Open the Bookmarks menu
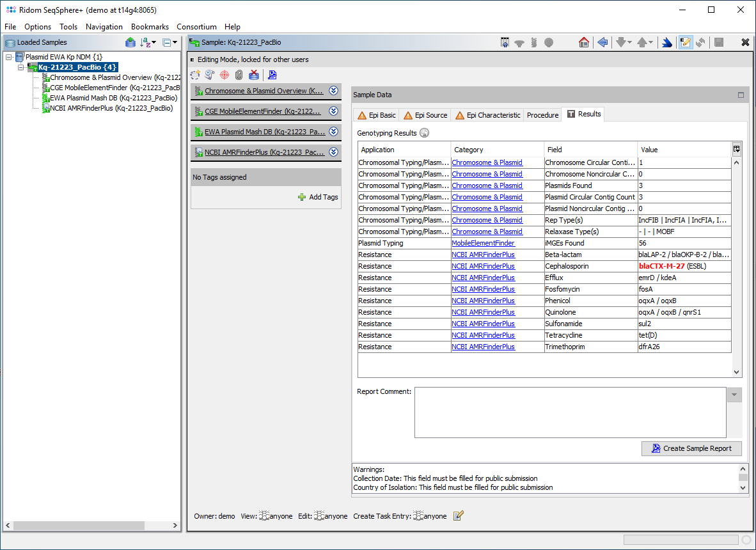756x550 pixels. [150, 27]
